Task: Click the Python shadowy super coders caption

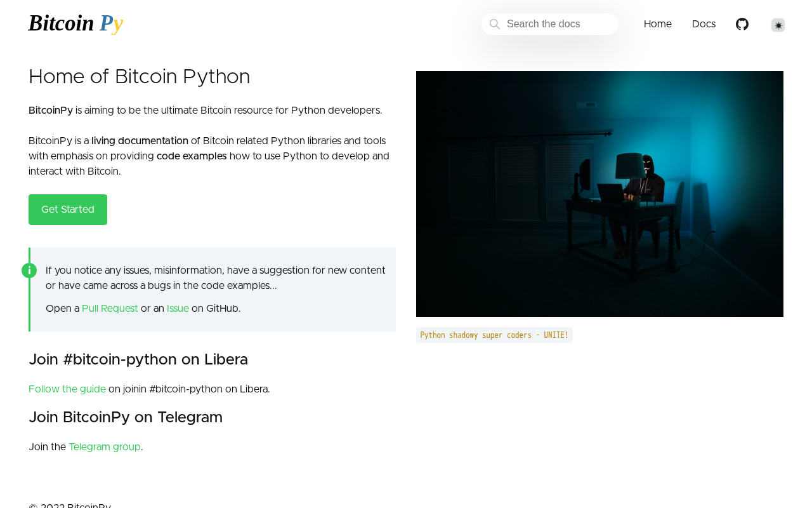Action: [x=494, y=335]
